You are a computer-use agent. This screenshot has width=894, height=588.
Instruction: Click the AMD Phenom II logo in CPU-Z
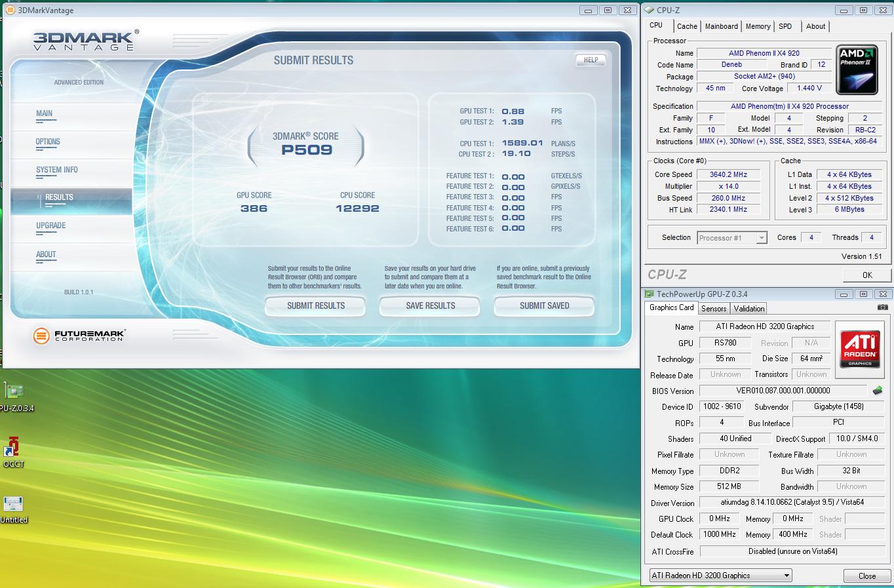click(x=857, y=69)
